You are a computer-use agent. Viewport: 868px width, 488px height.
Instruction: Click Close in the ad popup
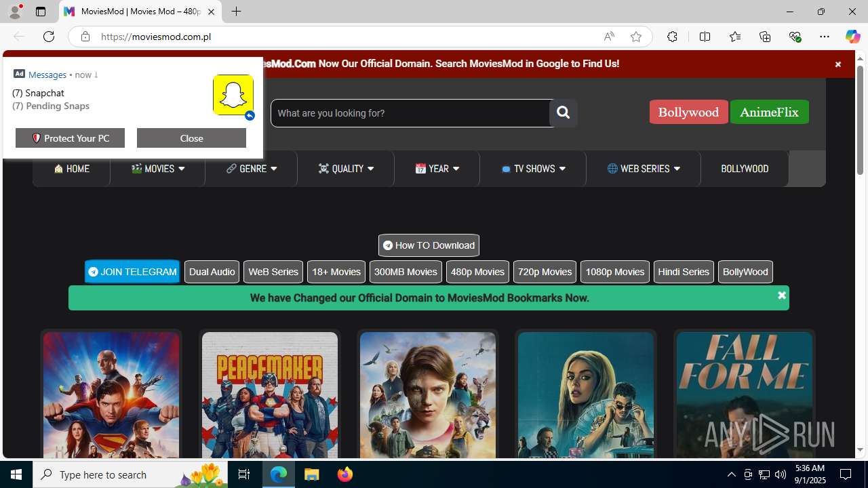(x=191, y=138)
